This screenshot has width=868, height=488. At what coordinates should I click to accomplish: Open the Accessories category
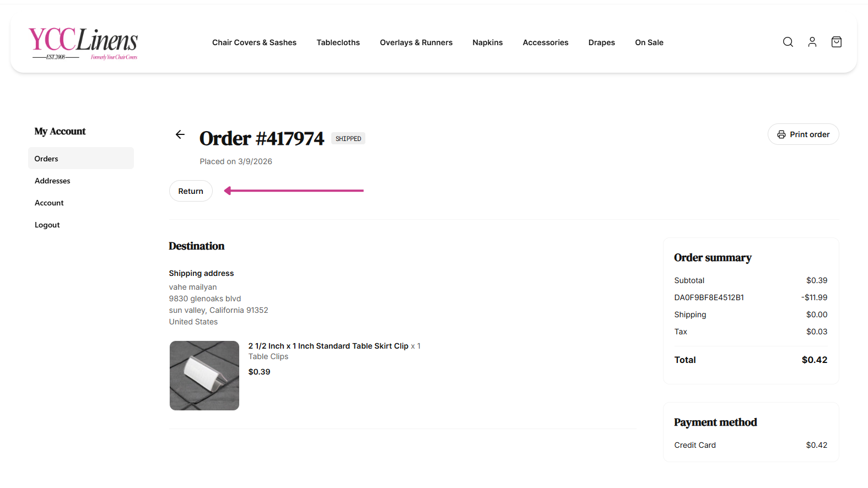[x=546, y=42]
